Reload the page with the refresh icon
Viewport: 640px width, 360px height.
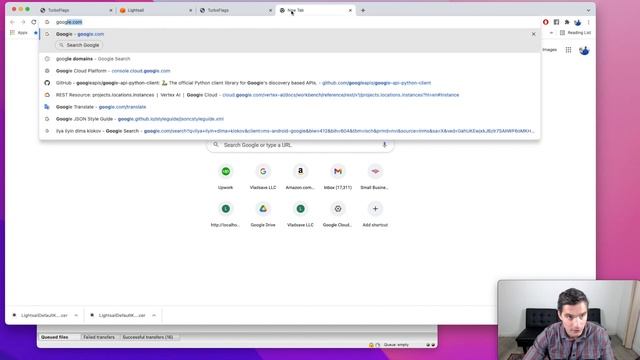click(x=34, y=22)
